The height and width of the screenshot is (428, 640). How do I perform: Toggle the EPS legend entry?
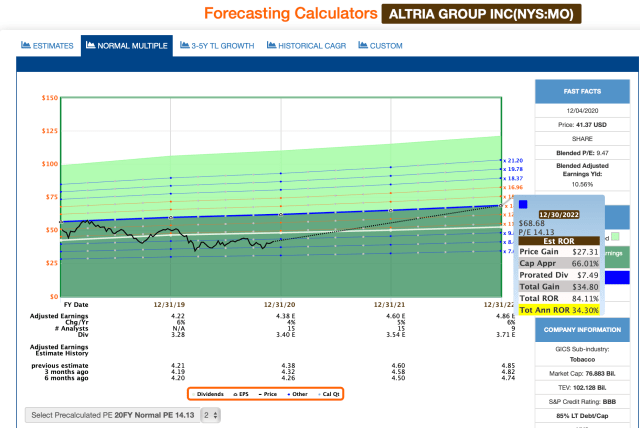coord(241,394)
